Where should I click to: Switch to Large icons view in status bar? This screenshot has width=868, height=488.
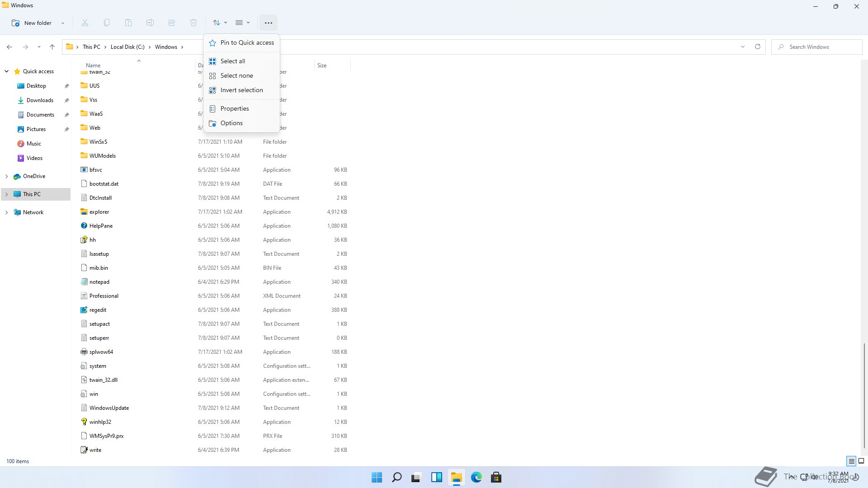(x=861, y=461)
